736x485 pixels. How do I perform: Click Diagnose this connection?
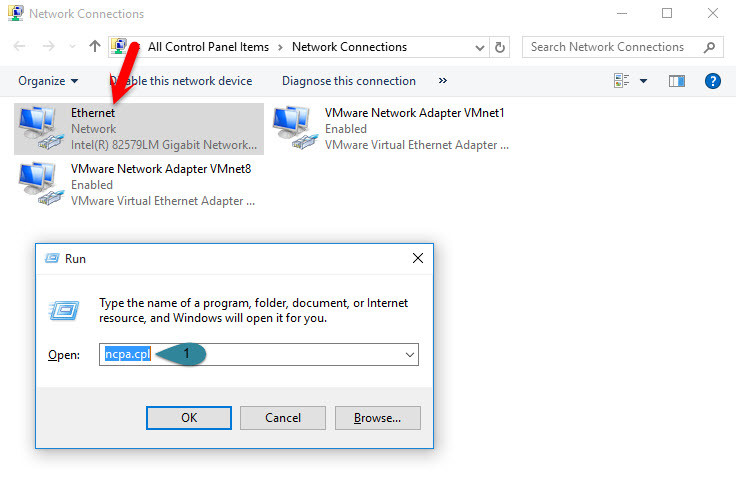coord(348,81)
